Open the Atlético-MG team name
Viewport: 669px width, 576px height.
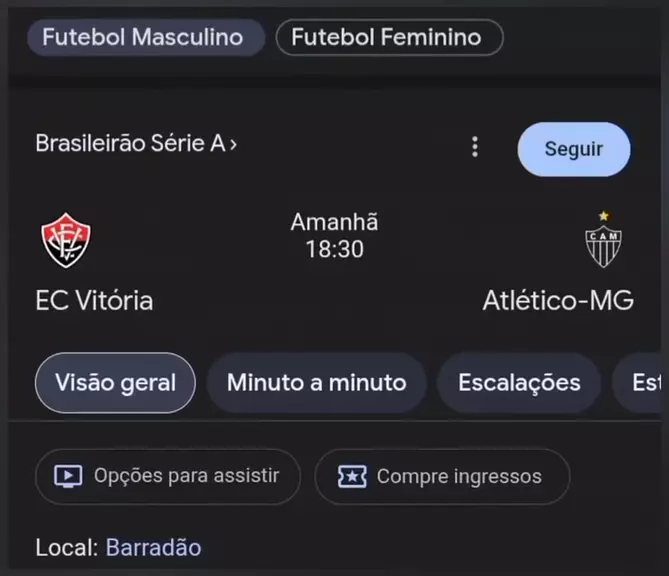click(x=558, y=300)
